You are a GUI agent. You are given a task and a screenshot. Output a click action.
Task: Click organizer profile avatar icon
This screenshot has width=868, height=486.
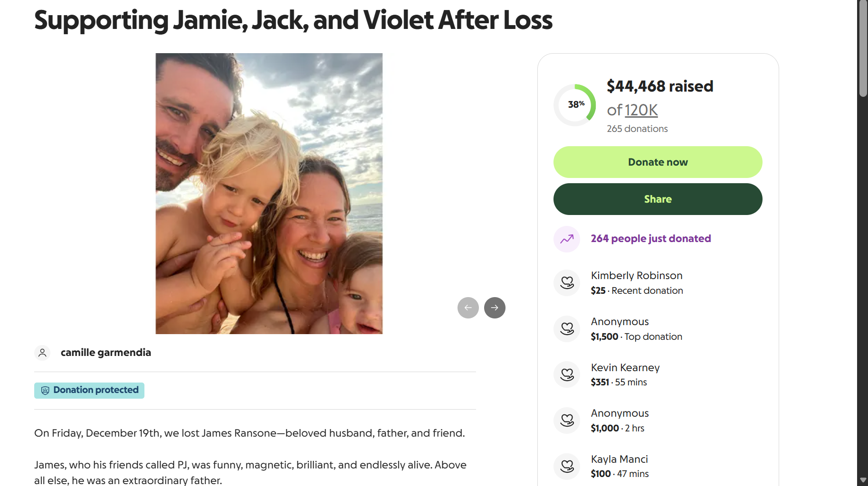coord(42,353)
